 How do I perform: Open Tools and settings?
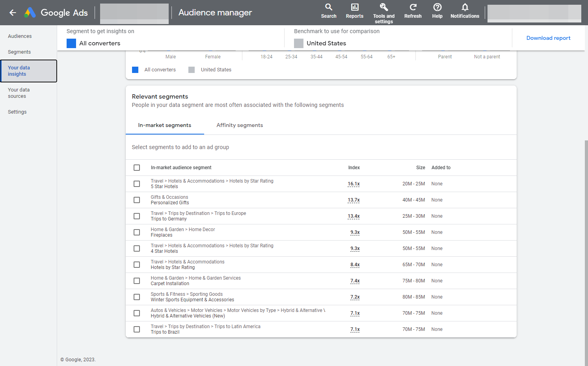(384, 13)
